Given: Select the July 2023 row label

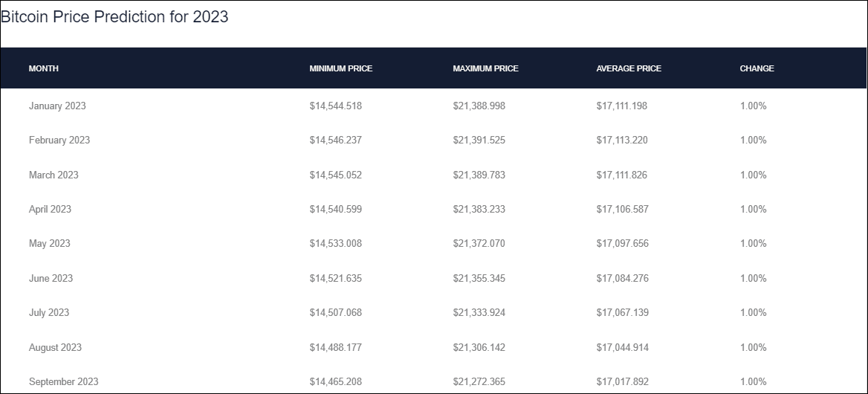Looking at the screenshot, I should pos(49,313).
